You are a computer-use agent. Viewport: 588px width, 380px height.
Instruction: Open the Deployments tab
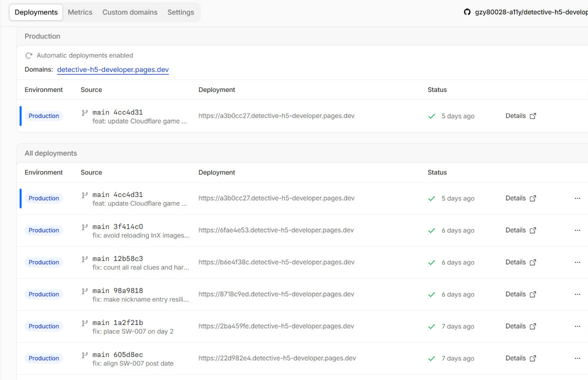pyautogui.click(x=36, y=12)
